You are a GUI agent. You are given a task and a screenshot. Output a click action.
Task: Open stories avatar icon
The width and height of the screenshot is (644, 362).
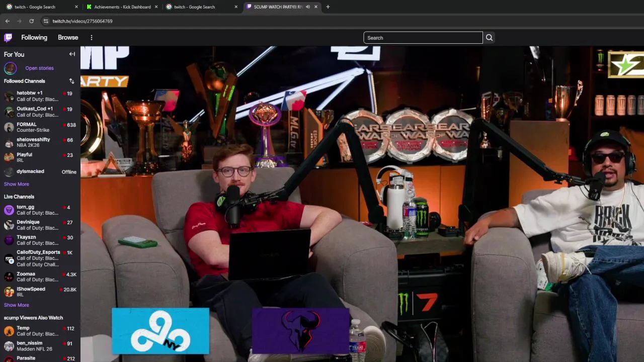10,68
